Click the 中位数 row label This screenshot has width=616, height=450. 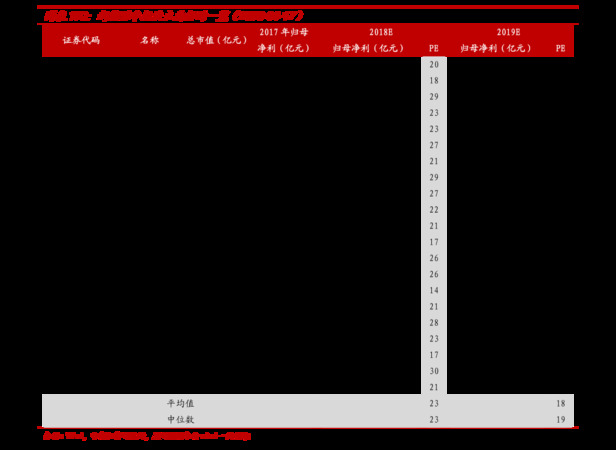[181, 419]
